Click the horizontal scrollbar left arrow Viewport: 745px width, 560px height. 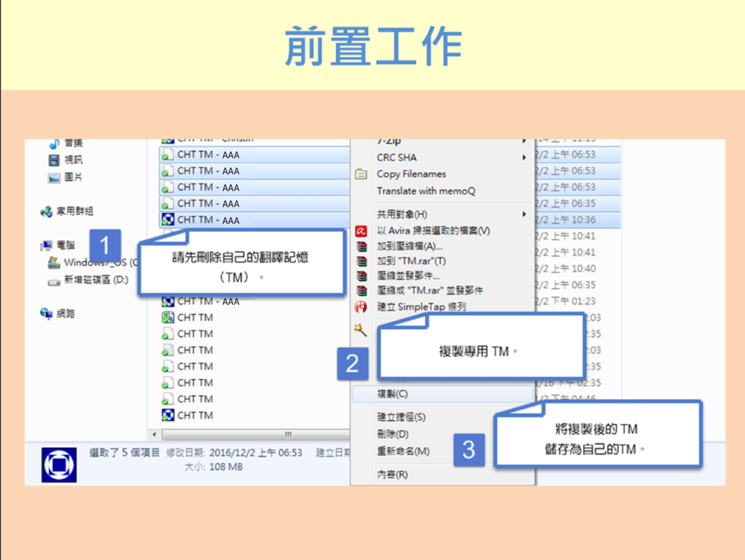click(154, 435)
